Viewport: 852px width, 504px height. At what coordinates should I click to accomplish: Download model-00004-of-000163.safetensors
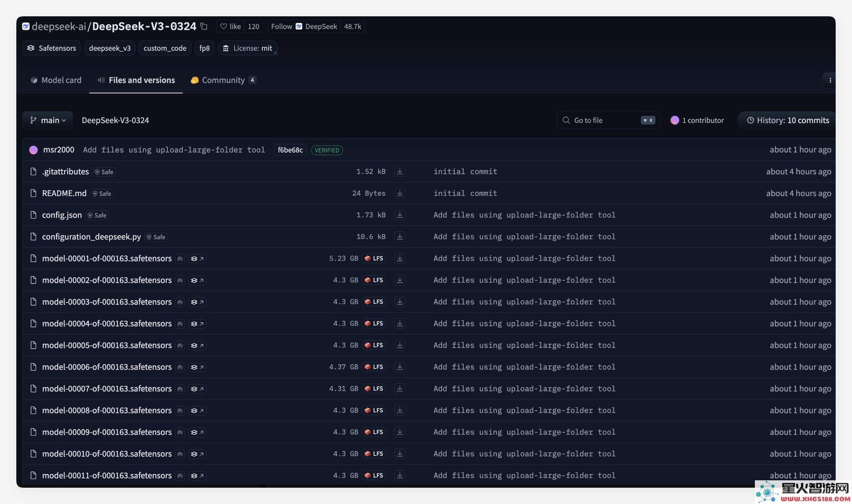(x=399, y=324)
